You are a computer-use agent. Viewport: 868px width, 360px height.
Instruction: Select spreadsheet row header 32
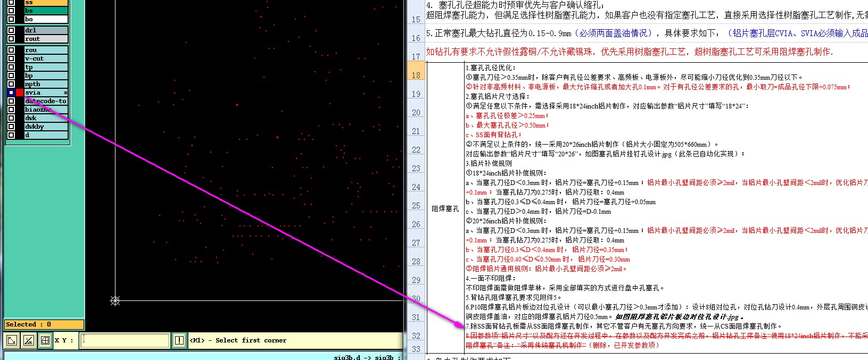pyautogui.click(x=416, y=332)
